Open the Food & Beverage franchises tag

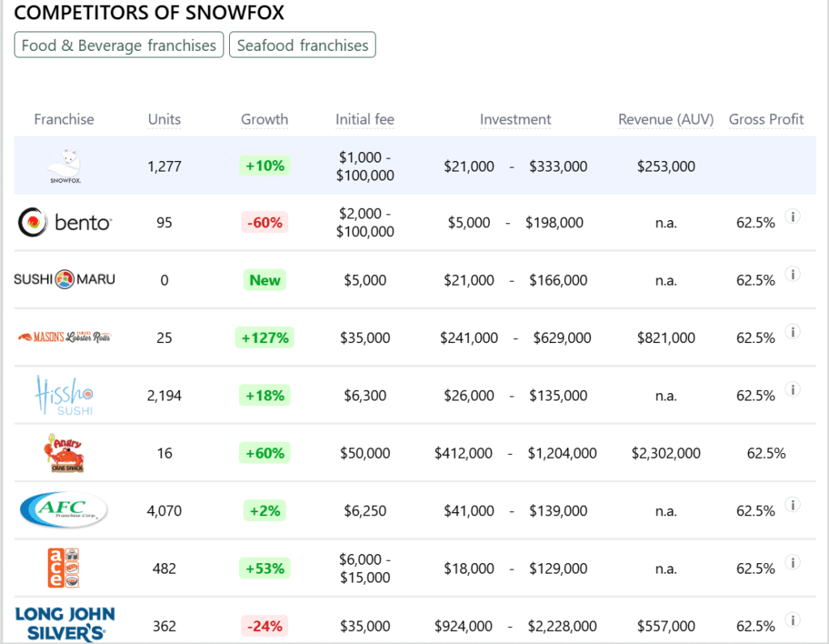(x=119, y=45)
